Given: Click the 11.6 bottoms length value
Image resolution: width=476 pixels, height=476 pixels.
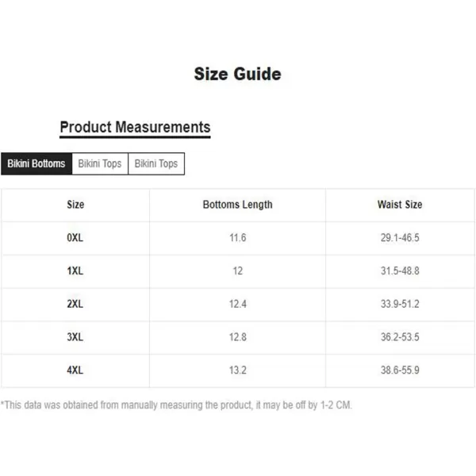Looking at the screenshot, I should click(238, 238).
